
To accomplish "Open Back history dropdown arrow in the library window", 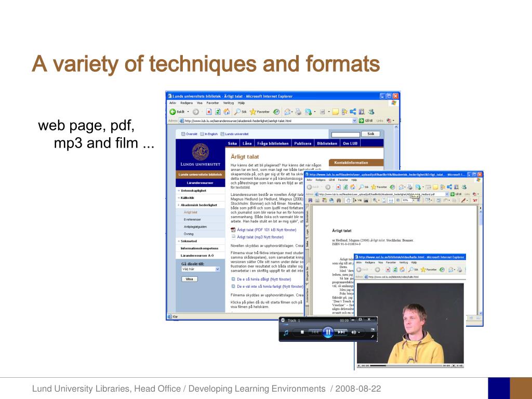I will point(188,112).
